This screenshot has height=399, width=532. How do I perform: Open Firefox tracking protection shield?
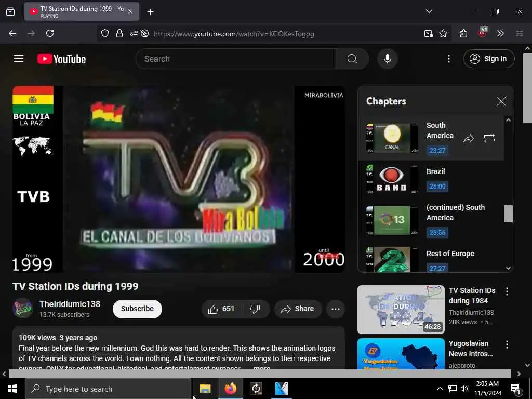[x=105, y=33]
